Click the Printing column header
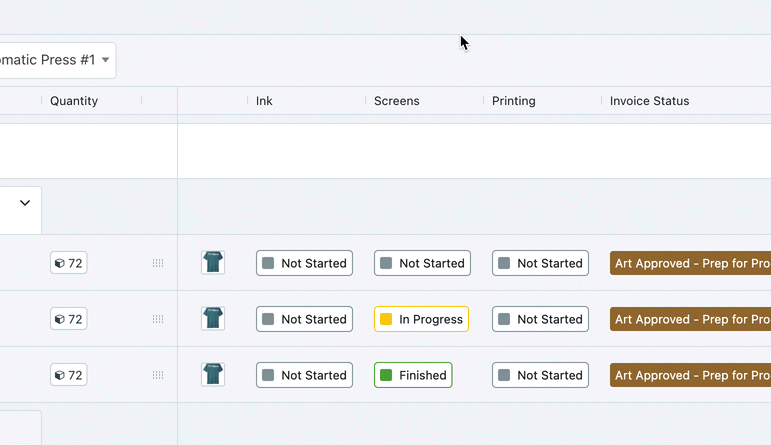The width and height of the screenshot is (771, 445). (514, 101)
